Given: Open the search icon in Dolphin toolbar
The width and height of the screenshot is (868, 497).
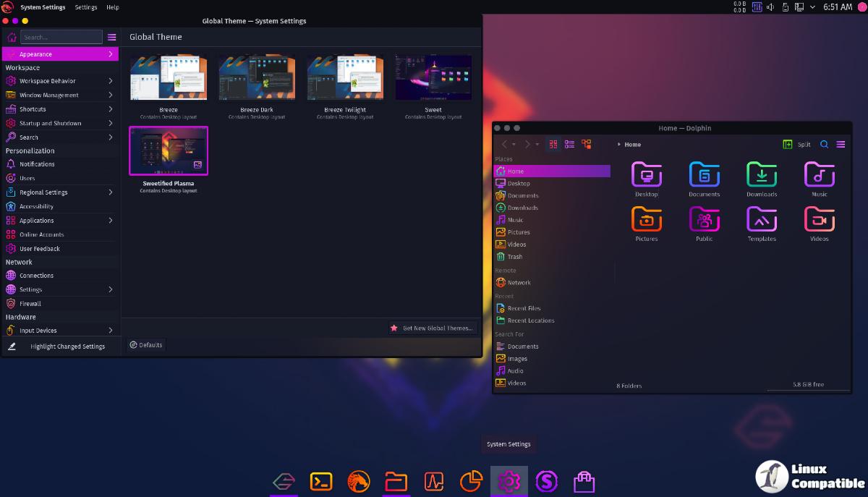Looking at the screenshot, I should (x=824, y=145).
